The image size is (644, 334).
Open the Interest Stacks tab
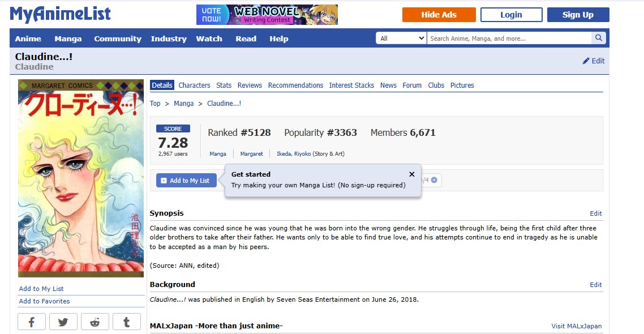pos(351,85)
